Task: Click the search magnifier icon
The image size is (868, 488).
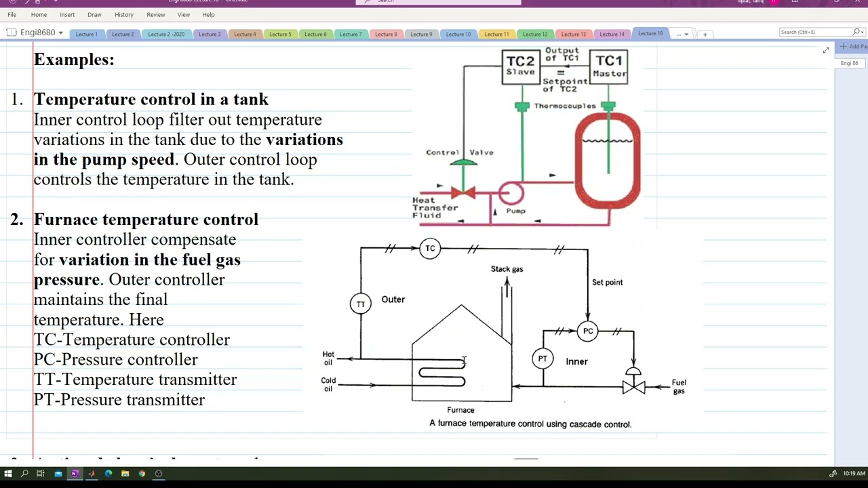Action: tap(856, 32)
